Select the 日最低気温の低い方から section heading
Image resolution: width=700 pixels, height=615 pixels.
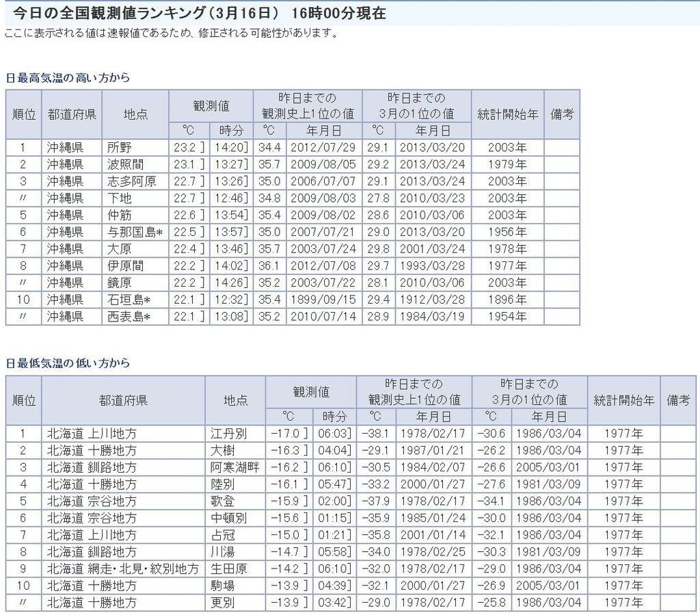point(68,363)
